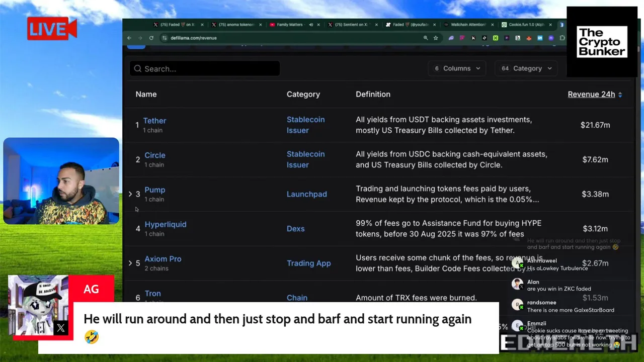This screenshot has width=644, height=362.
Task: Bookmark this page with the star icon
Action: (x=436, y=38)
